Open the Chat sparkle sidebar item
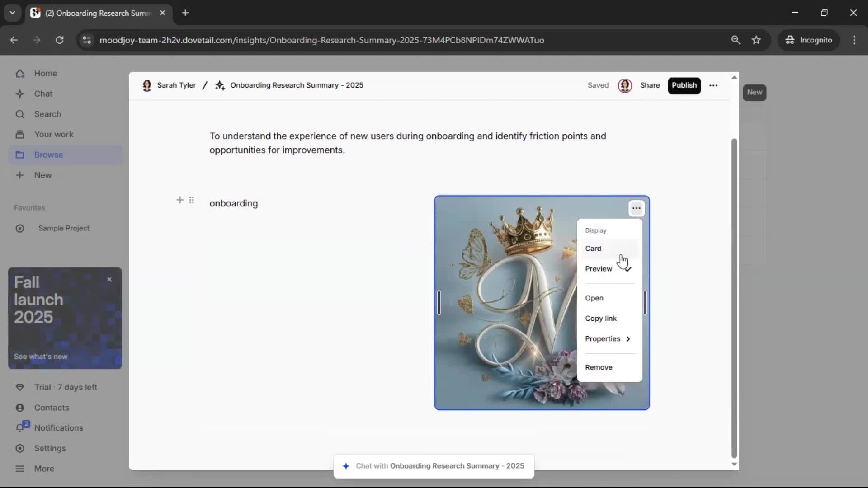Viewport: 868px width, 488px height. [x=43, y=94]
